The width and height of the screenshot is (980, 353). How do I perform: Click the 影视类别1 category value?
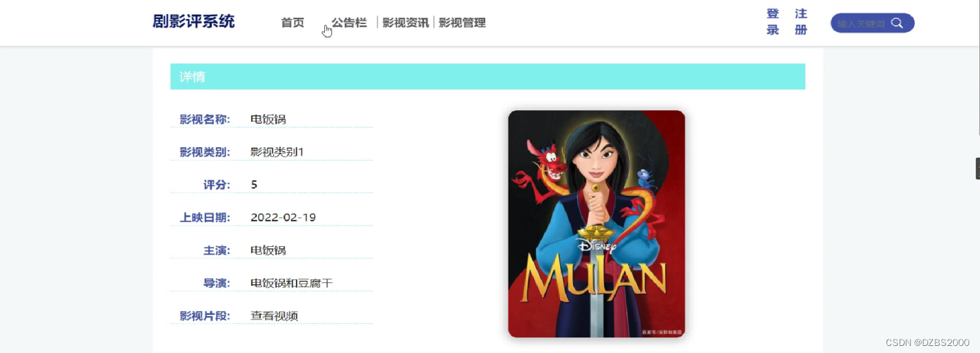pyautogui.click(x=277, y=151)
